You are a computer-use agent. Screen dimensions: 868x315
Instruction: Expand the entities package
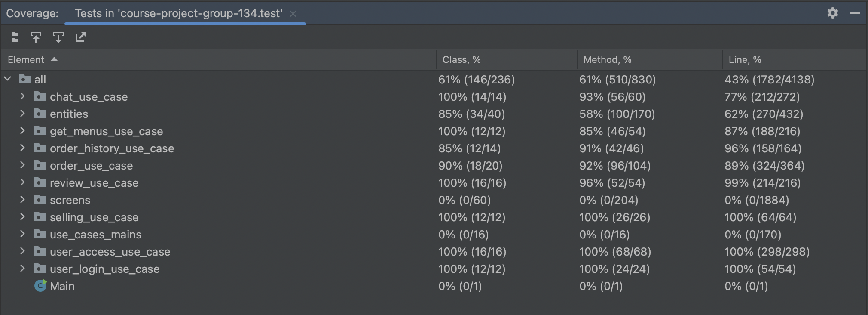pyautogui.click(x=22, y=114)
